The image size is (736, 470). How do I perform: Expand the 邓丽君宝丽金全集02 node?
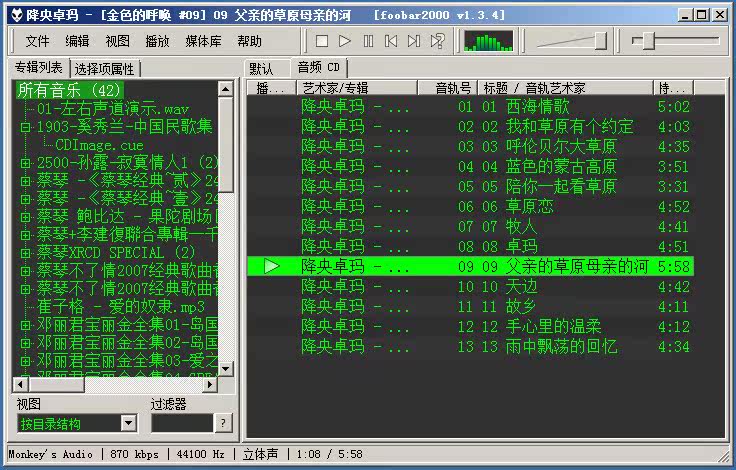[25, 343]
